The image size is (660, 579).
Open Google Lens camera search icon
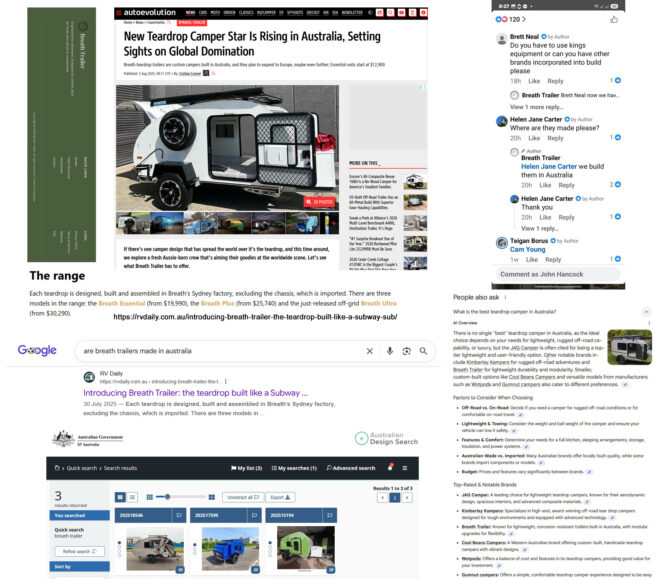pos(407,351)
